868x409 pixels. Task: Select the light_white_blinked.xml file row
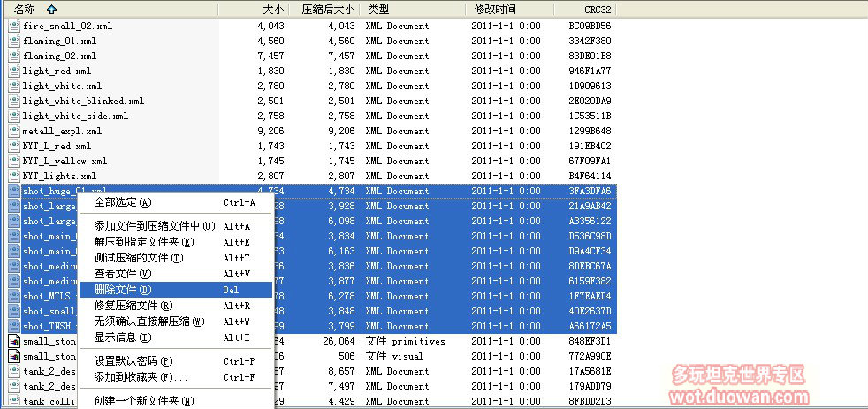[83, 101]
